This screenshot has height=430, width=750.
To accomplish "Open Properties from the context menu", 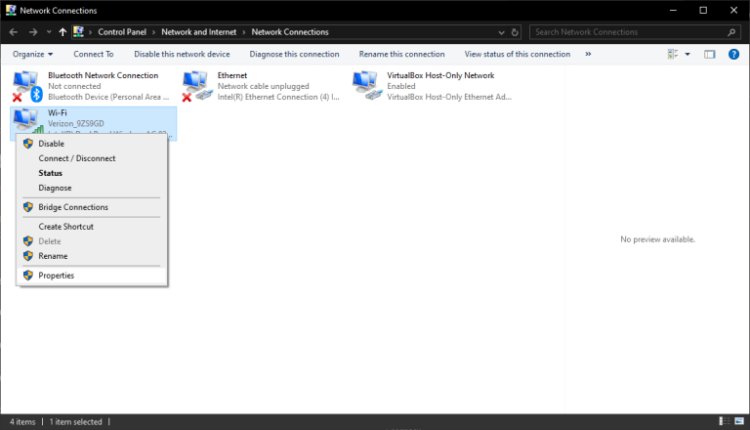I will (x=56, y=275).
